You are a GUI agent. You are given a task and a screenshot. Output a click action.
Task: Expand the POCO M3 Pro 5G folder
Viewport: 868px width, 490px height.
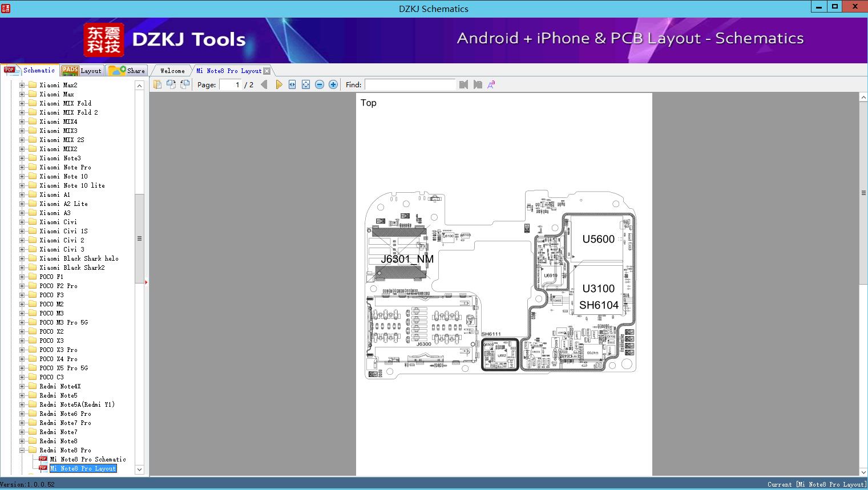pos(22,322)
